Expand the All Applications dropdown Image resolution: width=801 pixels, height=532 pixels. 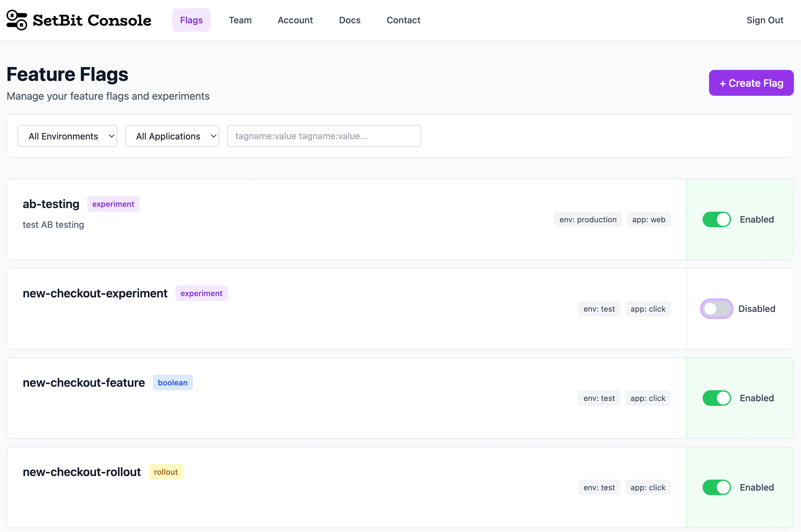(172, 136)
